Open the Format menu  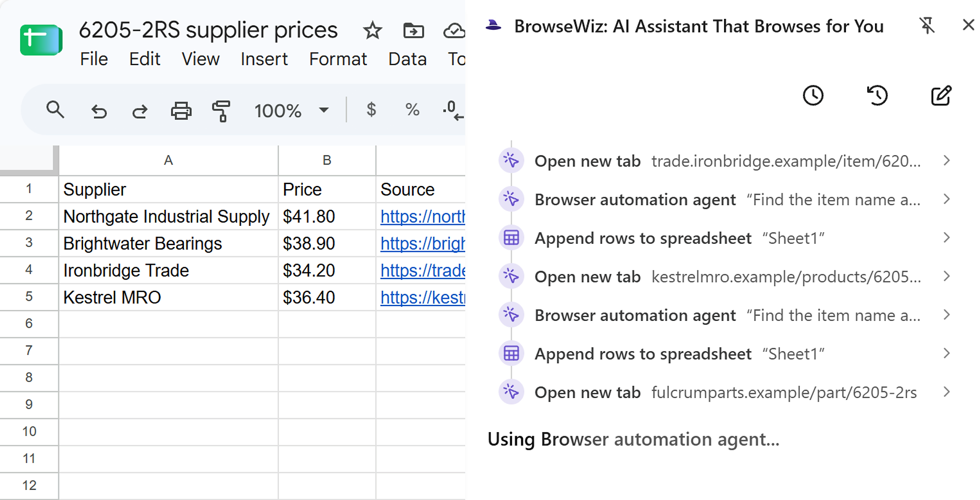(338, 59)
